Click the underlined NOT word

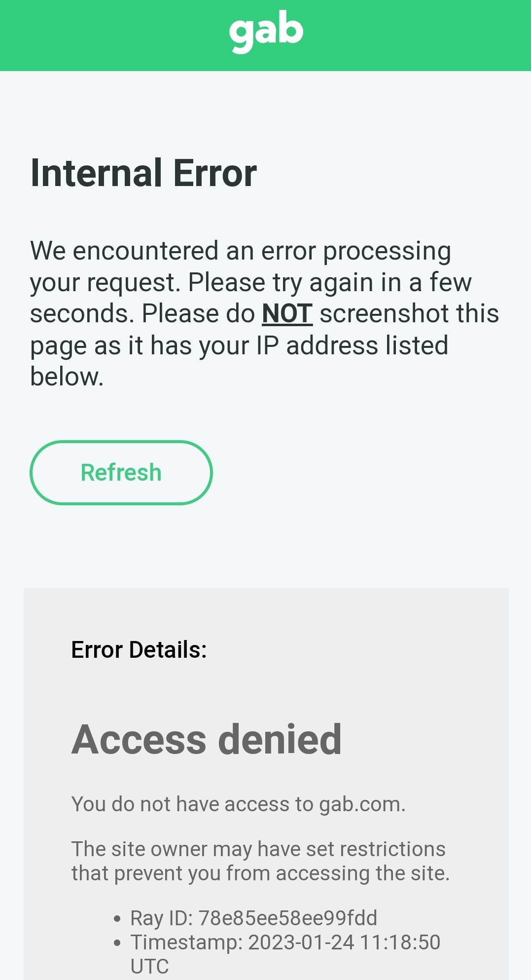[x=287, y=314]
